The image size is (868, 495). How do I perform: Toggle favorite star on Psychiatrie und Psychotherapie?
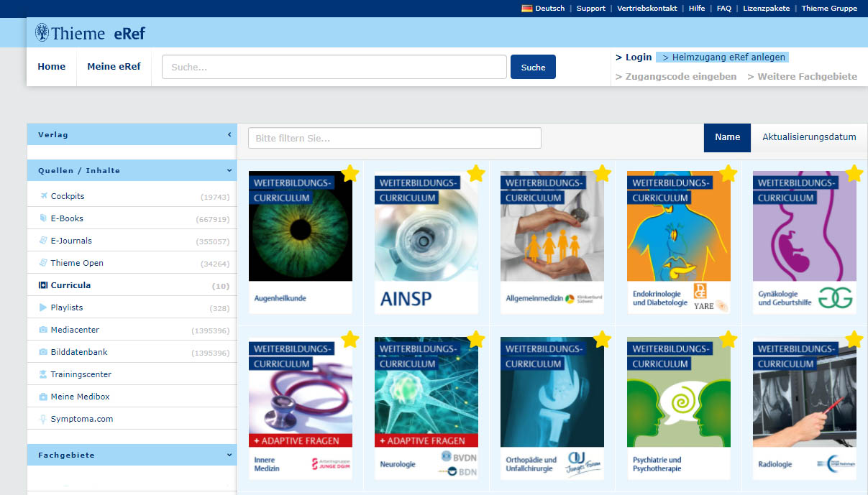point(728,339)
